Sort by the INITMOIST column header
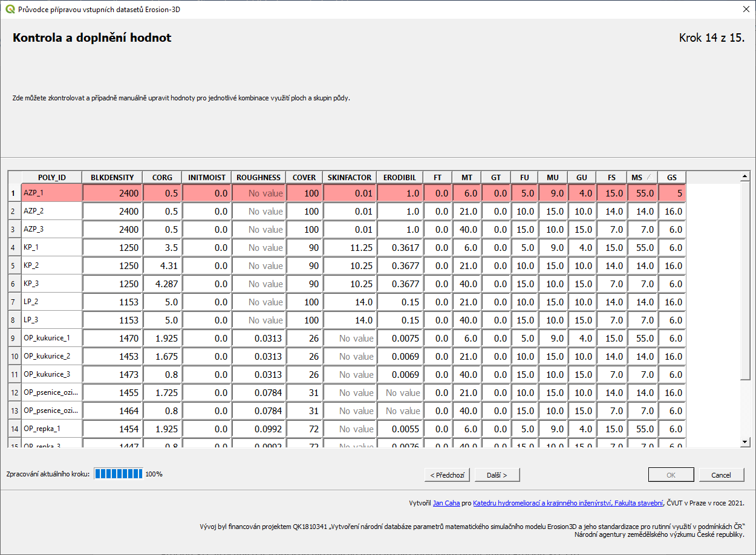The width and height of the screenshot is (756, 555). coord(207,177)
